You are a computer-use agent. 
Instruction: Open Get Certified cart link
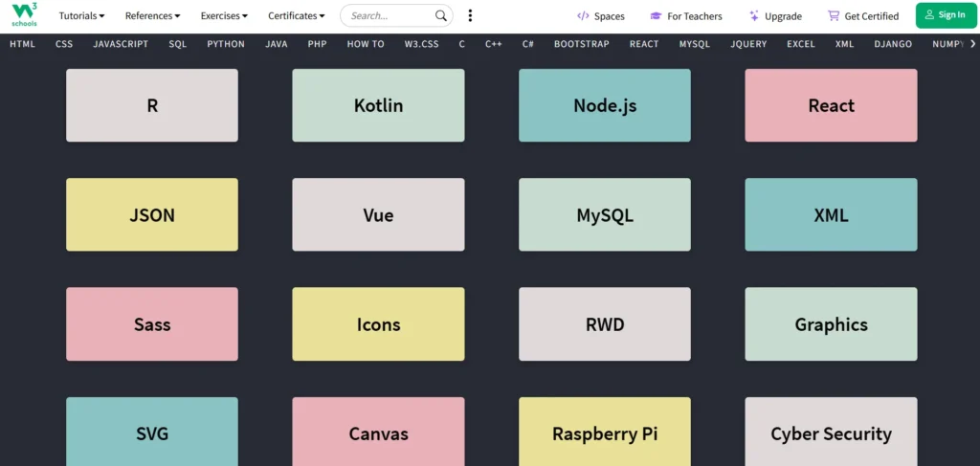point(863,16)
